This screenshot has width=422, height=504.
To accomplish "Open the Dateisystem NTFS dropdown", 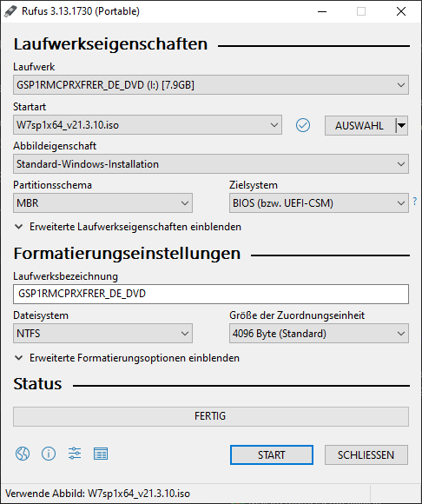I will click(x=102, y=334).
